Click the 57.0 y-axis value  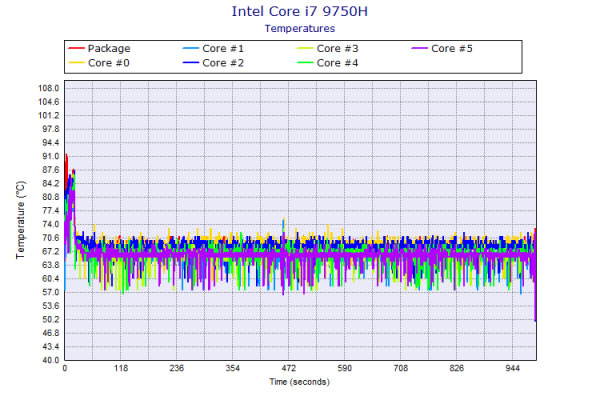[51, 292]
